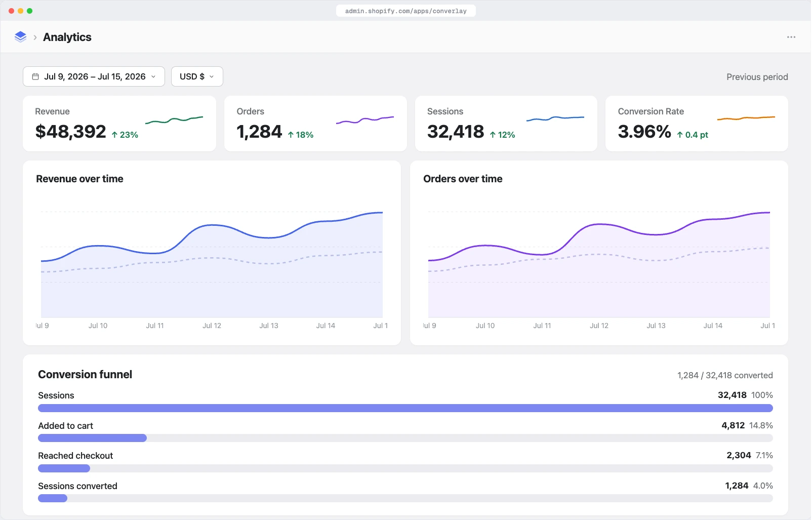Viewport: 812px width, 520px height.
Task: Click the 1,284 / 32,418 converted summary
Action: [725, 375]
